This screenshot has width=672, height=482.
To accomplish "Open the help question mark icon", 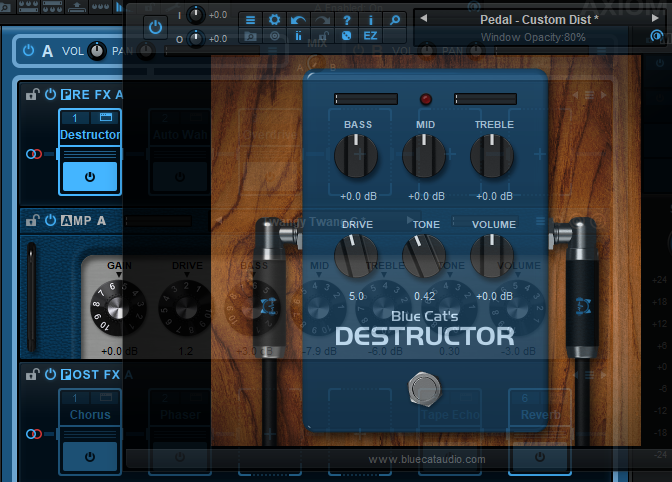I will pyautogui.click(x=347, y=20).
